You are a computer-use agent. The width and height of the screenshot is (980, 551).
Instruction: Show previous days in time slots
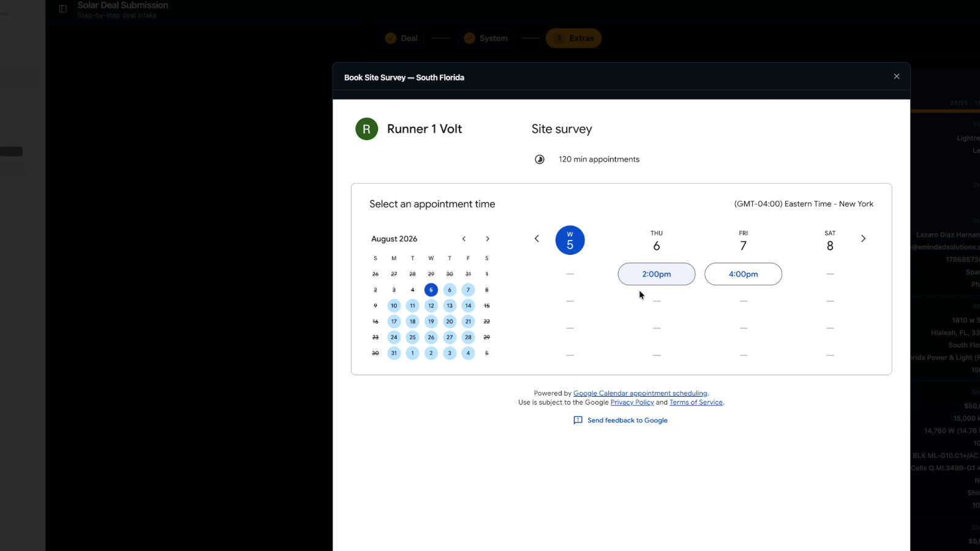click(x=537, y=239)
